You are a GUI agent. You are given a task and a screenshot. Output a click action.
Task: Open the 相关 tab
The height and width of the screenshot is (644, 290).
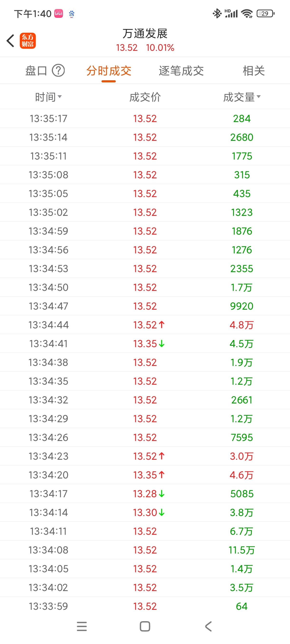pos(254,71)
